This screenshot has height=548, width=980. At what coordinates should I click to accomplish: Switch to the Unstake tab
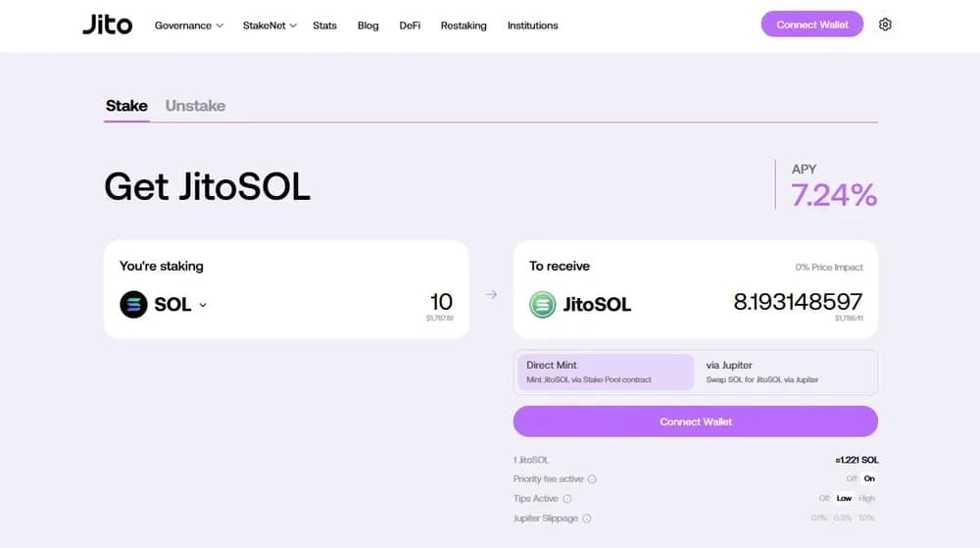tap(195, 106)
